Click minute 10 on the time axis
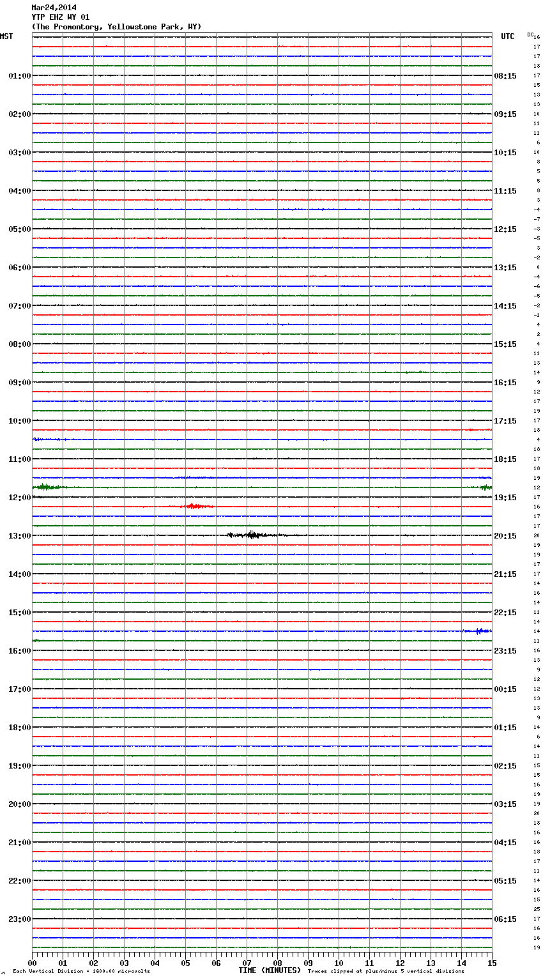543x980 pixels. 339,963
